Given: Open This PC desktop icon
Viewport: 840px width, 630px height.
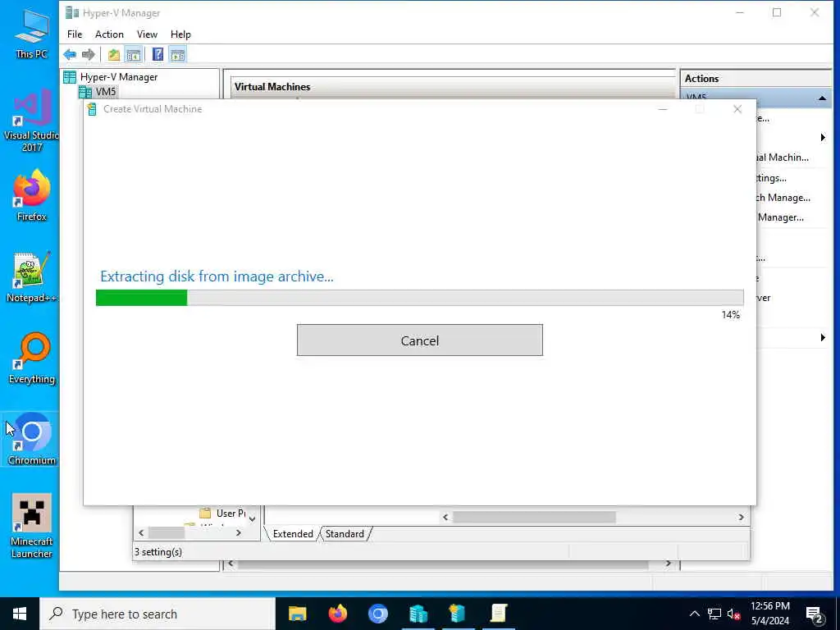Looking at the screenshot, I should (x=31, y=34).
